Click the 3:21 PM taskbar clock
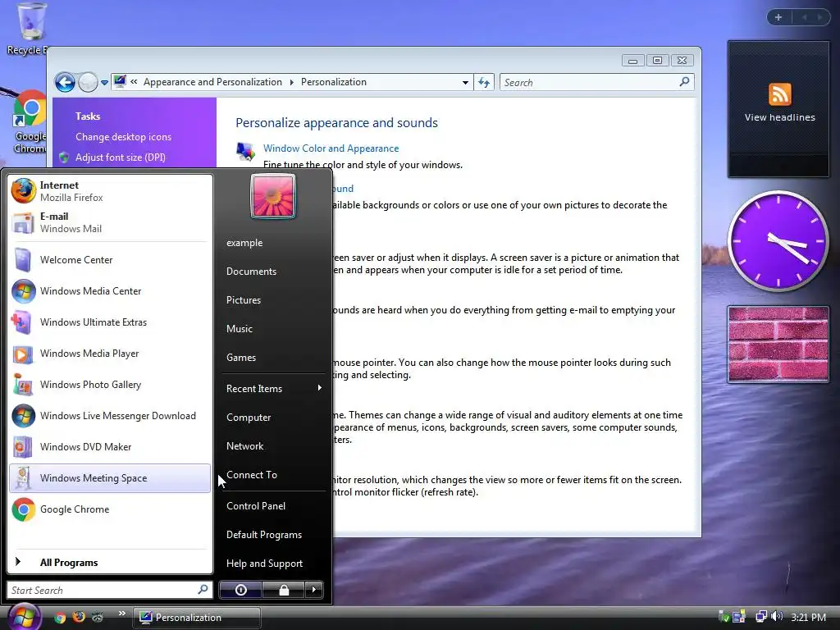Viewport: 840px width, 630px height. [x=808, y=617]
